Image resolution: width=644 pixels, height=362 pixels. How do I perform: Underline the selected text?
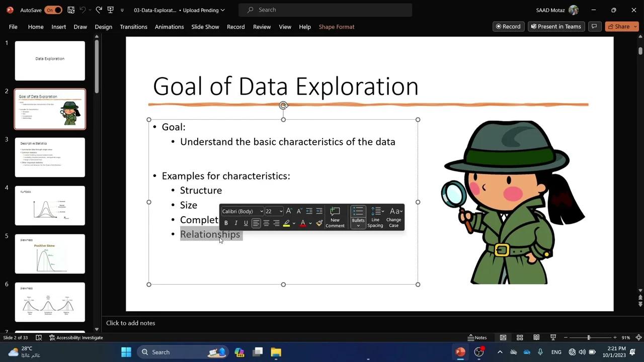246,223
